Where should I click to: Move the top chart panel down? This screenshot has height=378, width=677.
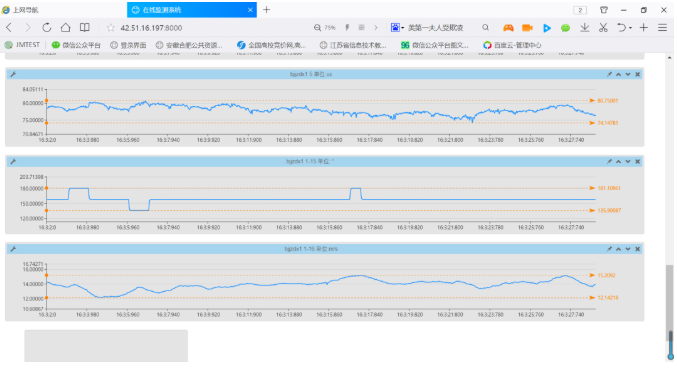tap(628, 74)
